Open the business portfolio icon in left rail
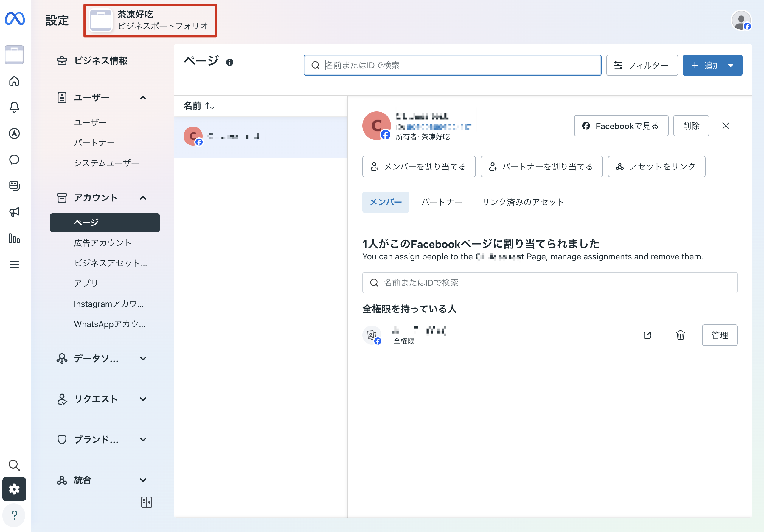The image size is (764, 532). click(x=14, y=55)
